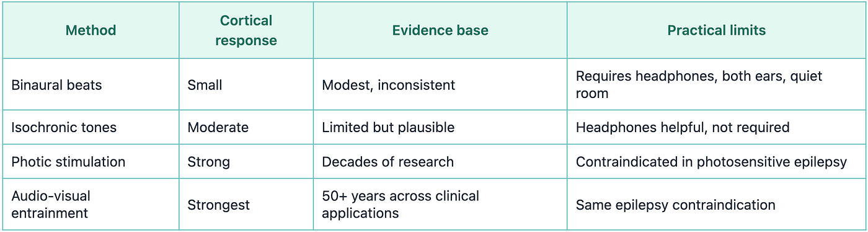Select the 50+ years clinical applications cell
This screenshot has height=232, width=868.
click(x=440, y=204)
